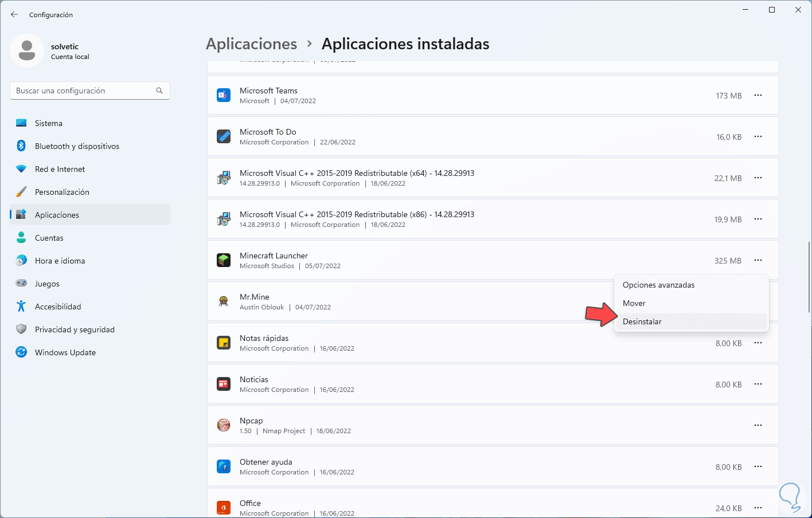Image resolution: width=812 pixels, height=518 pixels.
Task: Open Accesibilidad settings
Action: (90, 307)
